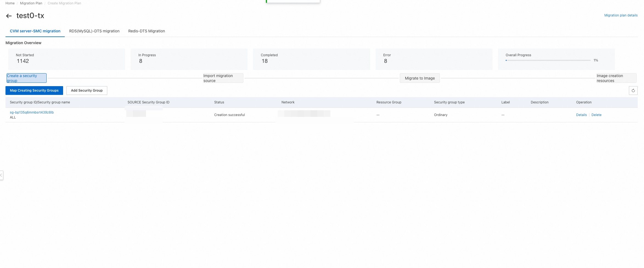The width and height of the screenshot is (644, 268).
Task: Switch to Redis-DTS Migration tab
Action: coord(147,31)
